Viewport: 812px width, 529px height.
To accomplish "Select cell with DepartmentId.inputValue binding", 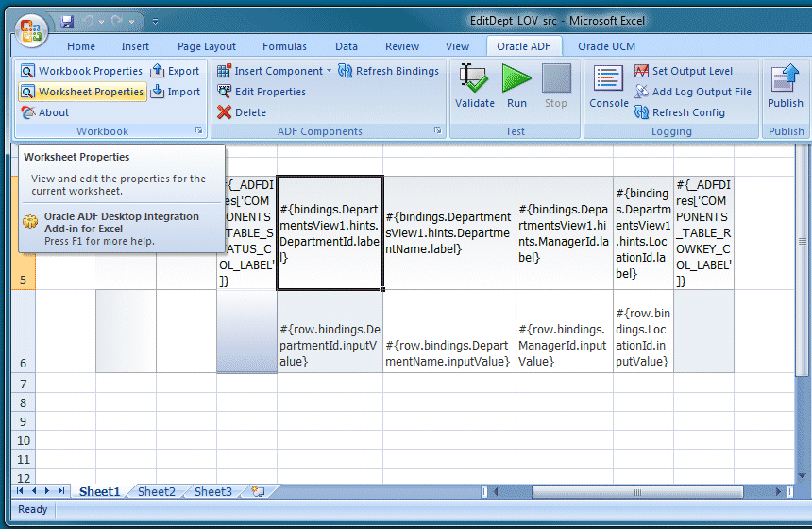I will 330,331.
